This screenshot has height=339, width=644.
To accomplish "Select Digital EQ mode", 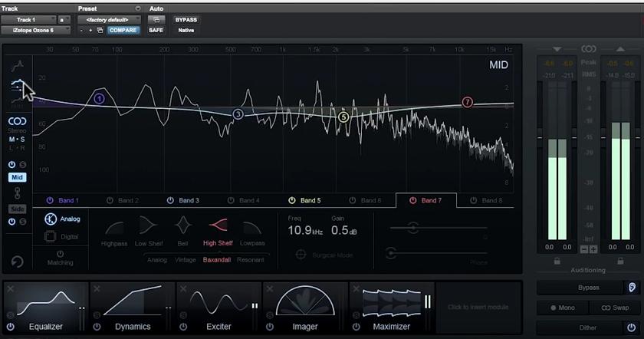I will 51,236.
